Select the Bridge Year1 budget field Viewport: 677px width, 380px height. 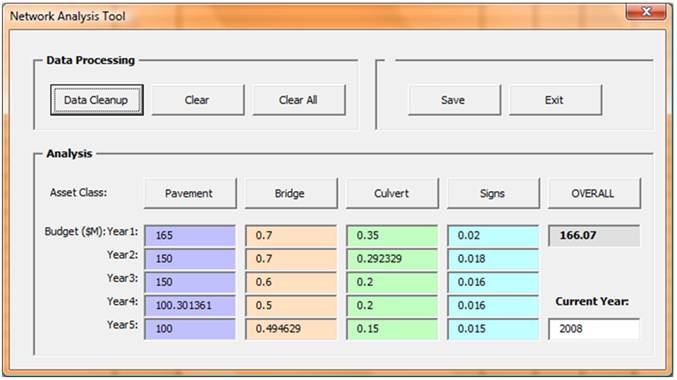(291, 235)
